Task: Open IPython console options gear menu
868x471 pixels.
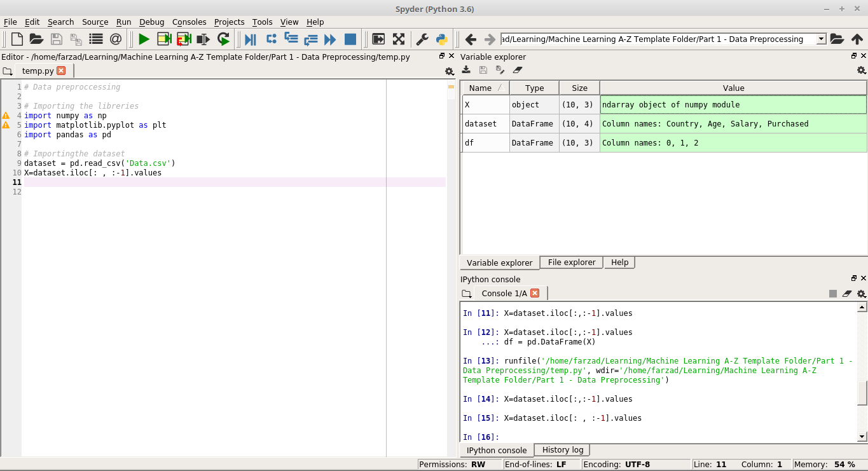Action: pos(861,294)
